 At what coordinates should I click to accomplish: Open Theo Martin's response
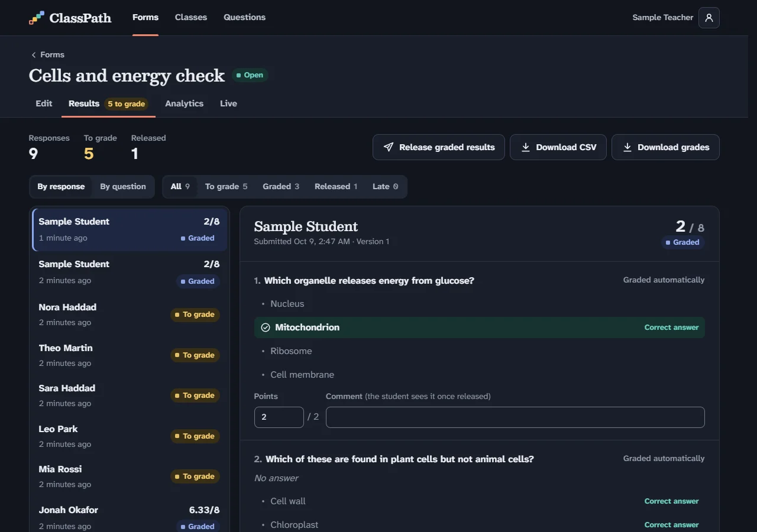[130, 355]
